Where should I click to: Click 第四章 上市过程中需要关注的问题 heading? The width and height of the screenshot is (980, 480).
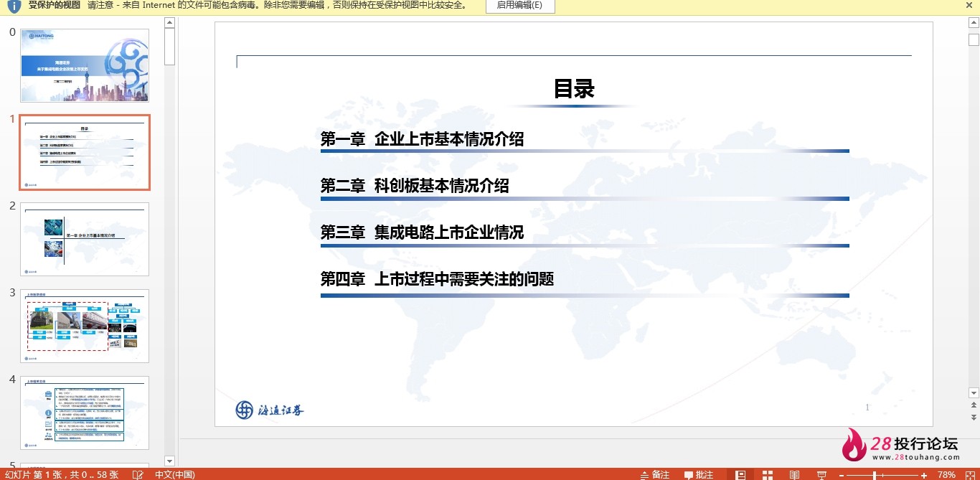[x=437, y=279]
